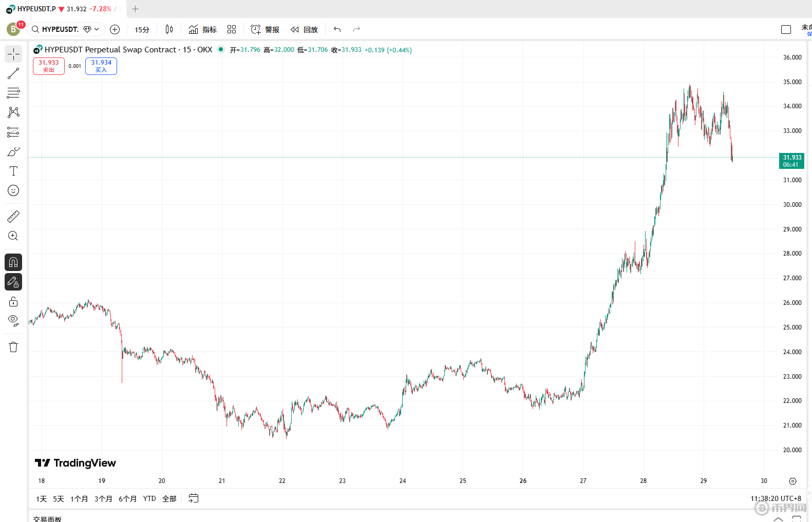
Task: Open the HYPEUSDT symbol search dropdown
Action: [65, 29]
